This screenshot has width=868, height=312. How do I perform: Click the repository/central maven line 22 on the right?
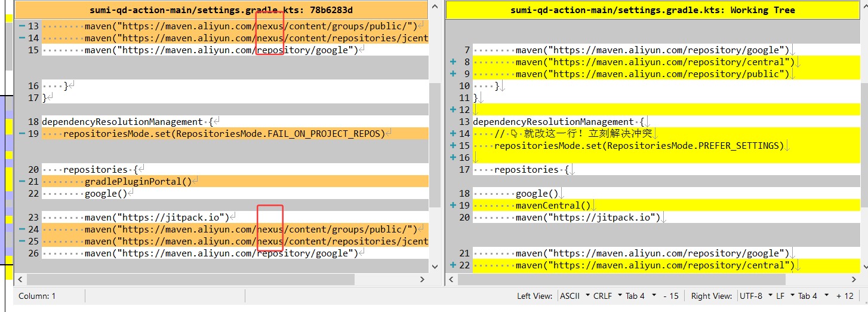[x=666, y=265]
